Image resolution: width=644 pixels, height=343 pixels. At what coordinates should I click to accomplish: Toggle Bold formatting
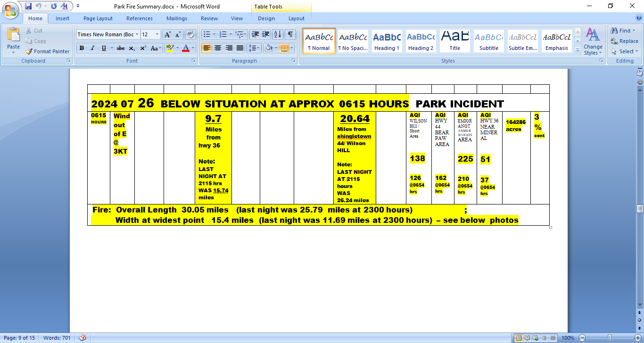[82, 48]
